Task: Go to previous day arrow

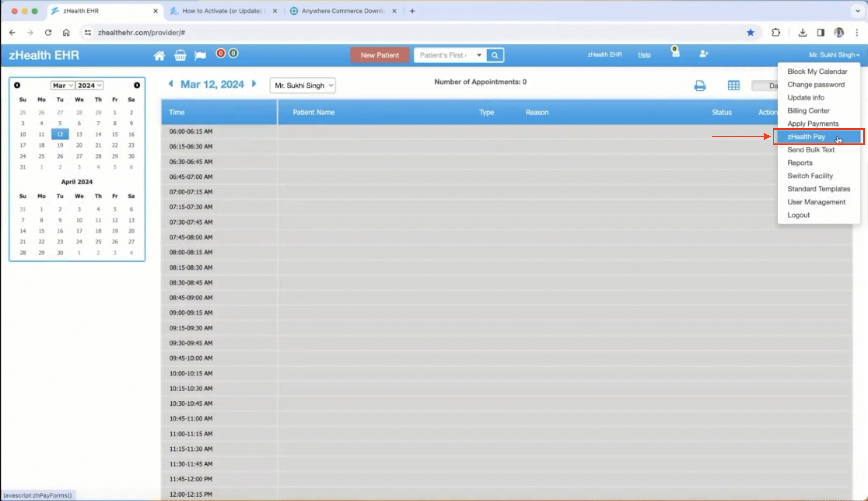Action: [x=171, y=83]
